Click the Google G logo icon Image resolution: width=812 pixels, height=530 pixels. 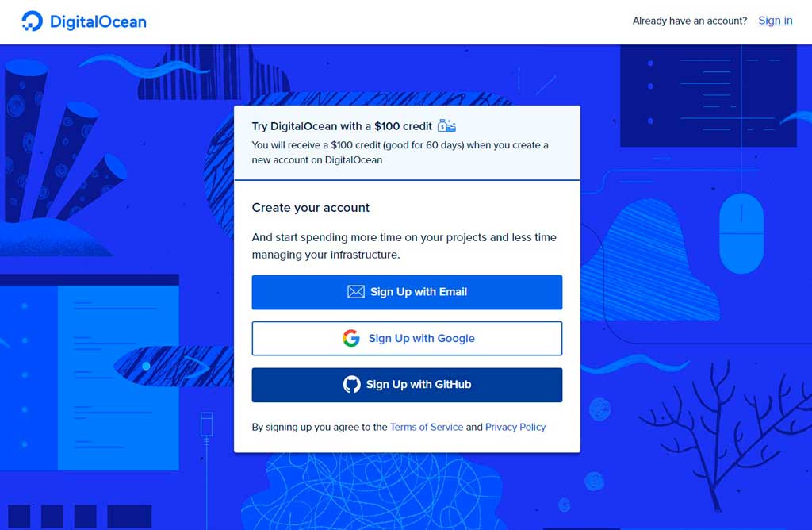coord(351,338)
